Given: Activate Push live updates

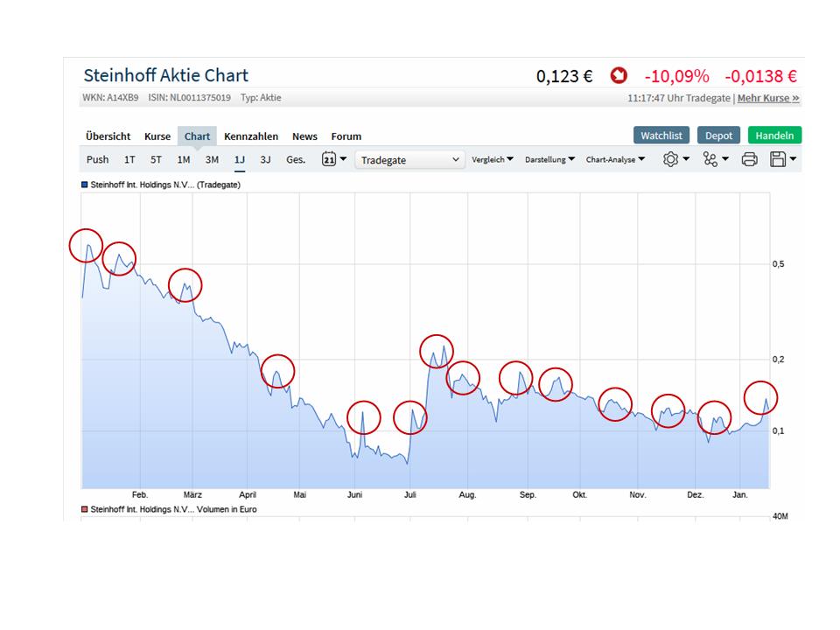Looking at the screenshot, I should (97, 159).
